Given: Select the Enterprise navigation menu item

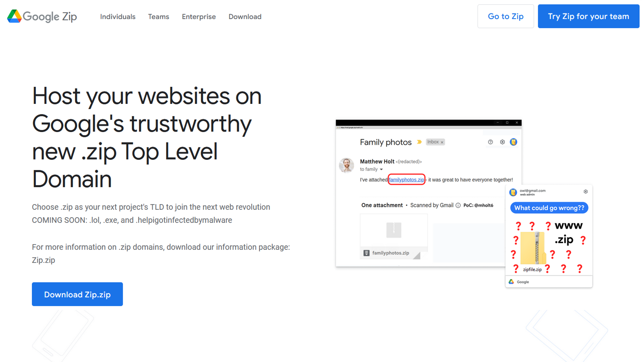Looking at the screenshot, I should click(x=199, y=17).
